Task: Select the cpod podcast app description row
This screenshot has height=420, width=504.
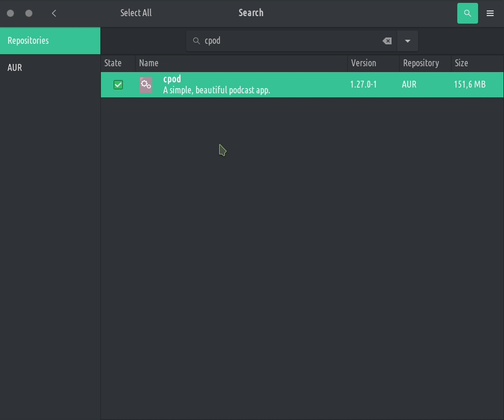Action: pos(216,90)
